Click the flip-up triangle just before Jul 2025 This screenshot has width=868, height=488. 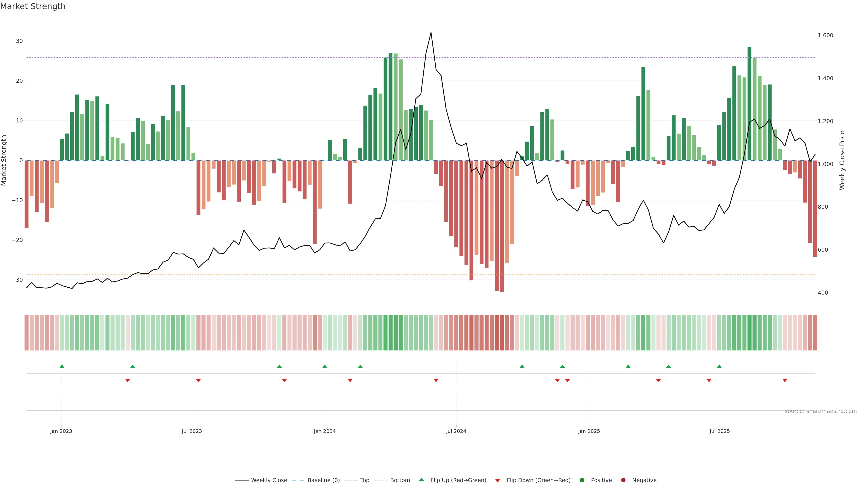[719, 366]
